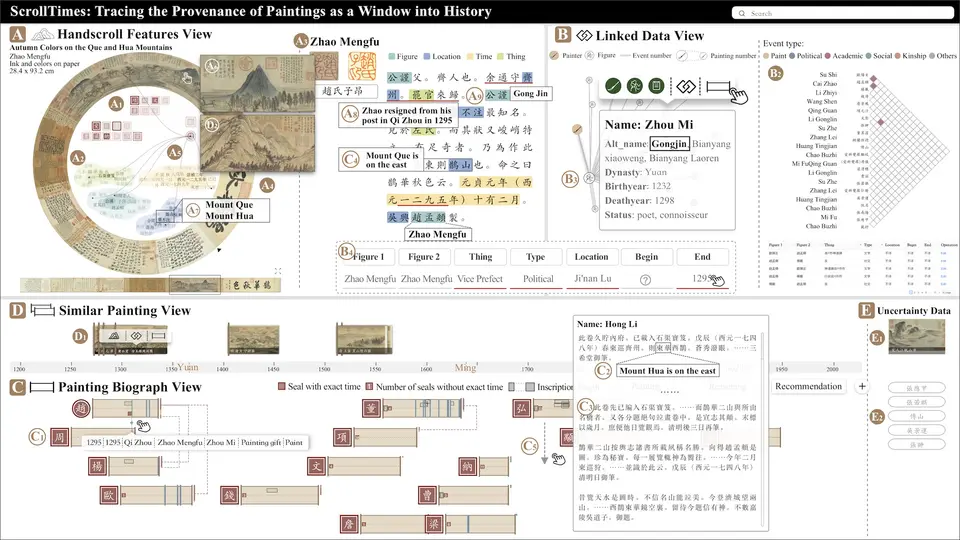Click the link icon beside Linked Data View
The image size is (960, 540).
click(x=584, y=36)
